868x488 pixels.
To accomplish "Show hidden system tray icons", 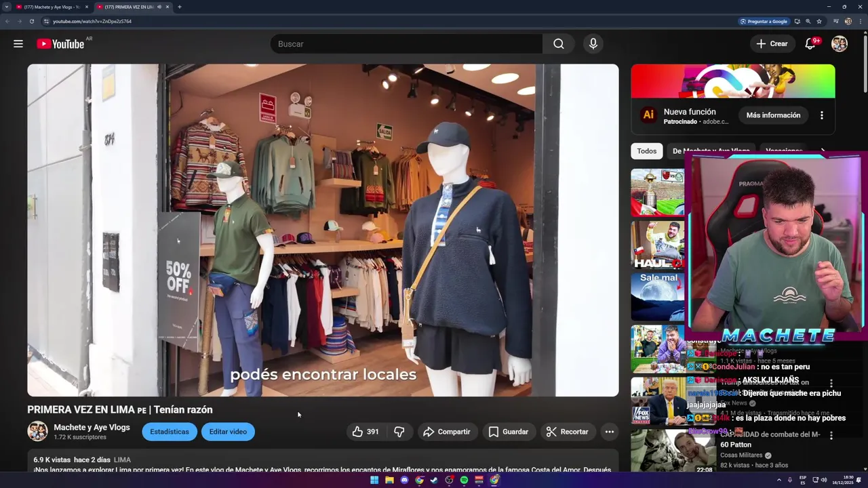I will click(x=778, y=480).
